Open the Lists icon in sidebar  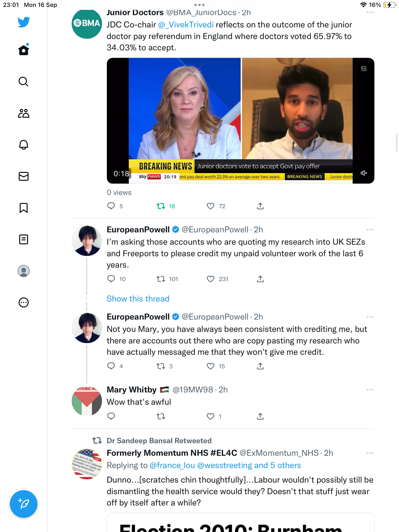point(24,239)
